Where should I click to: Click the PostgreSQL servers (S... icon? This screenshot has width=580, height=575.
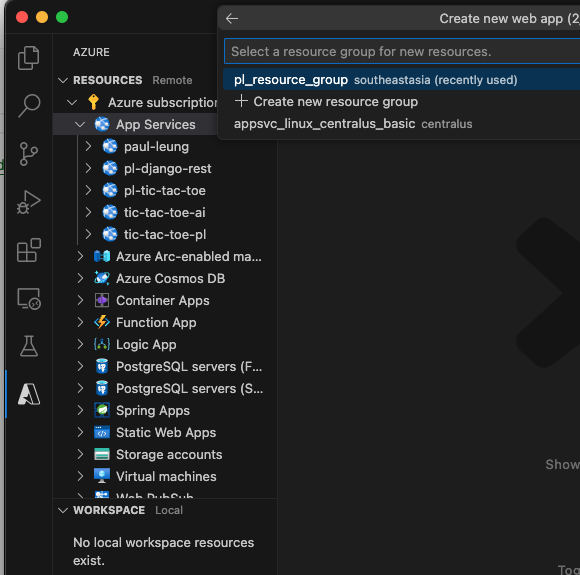click(x=102, y=389)
